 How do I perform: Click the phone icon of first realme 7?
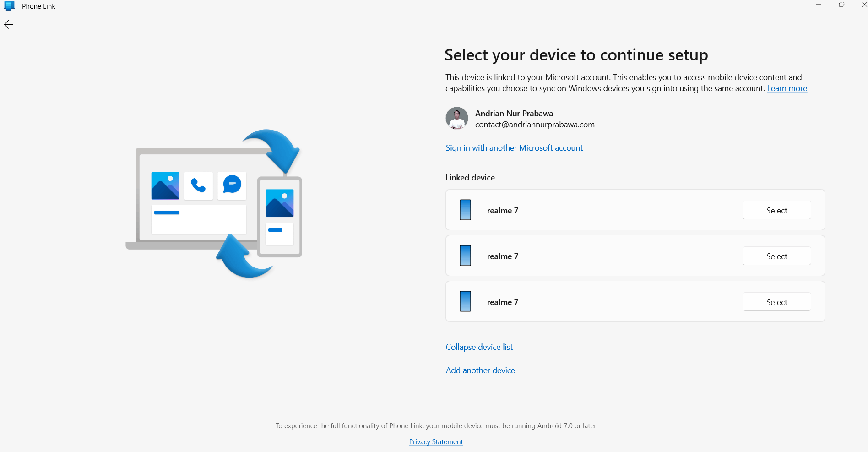pyautogui.click(x=465, y=210)
